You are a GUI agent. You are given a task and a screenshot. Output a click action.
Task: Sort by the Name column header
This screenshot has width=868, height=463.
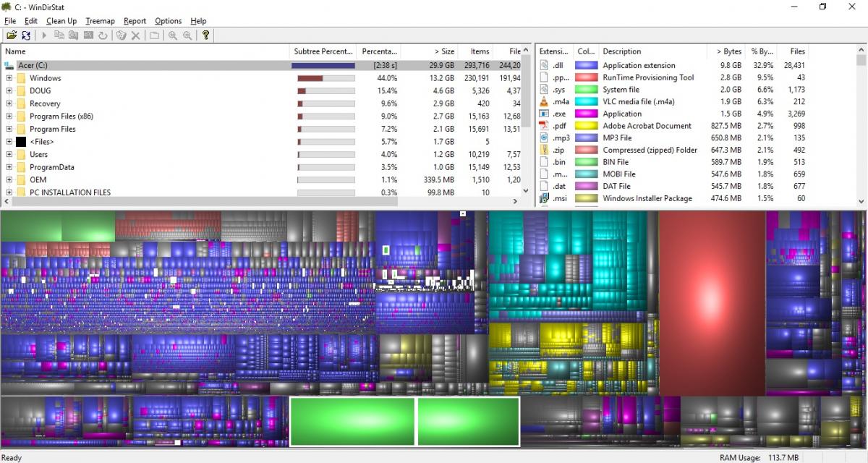click(x=145, y=51)
